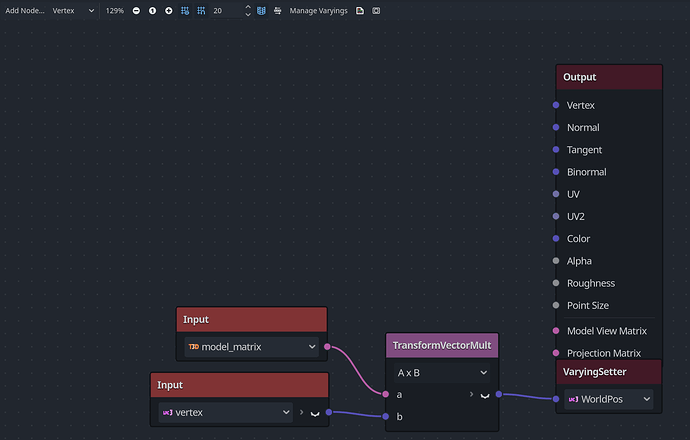Open the Manage Varyings menu
Viewport: 690px width, 440px height.
point(318,11)
